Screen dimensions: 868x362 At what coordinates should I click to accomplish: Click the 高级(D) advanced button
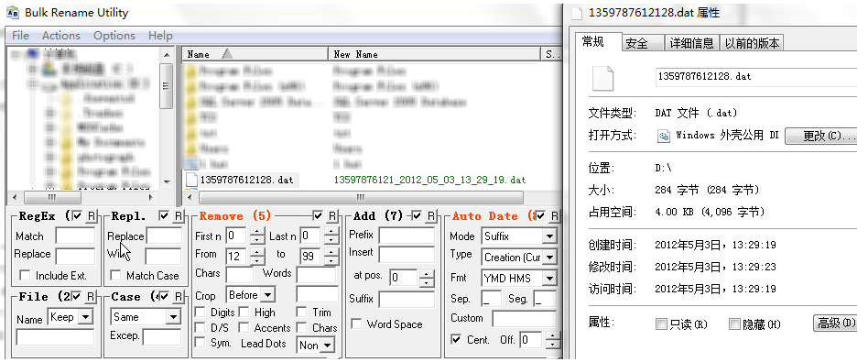coord(836,324)
